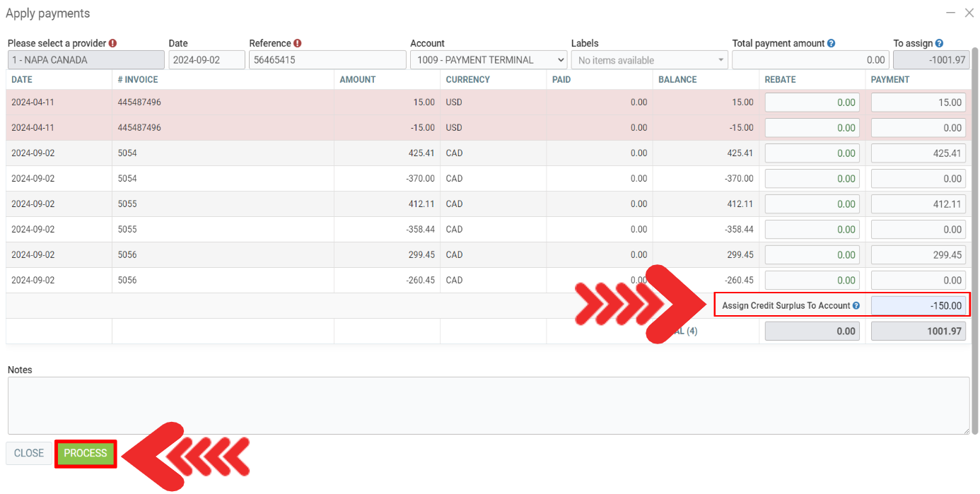The height and width of the screenshot is (494, 980).
Task: Click in the Notes text area
Action: tap(488, 405)
